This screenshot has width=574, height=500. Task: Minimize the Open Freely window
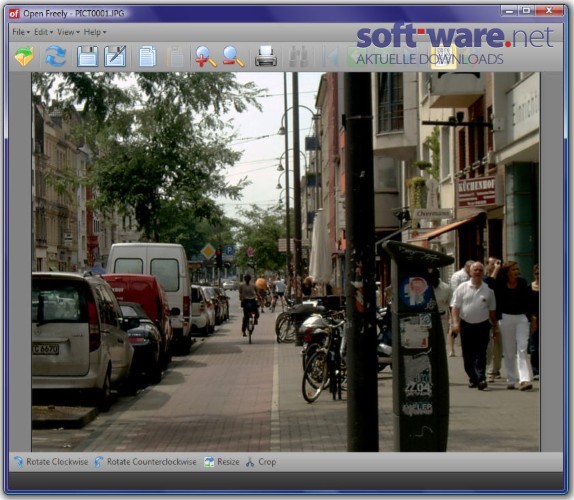(509, 11)
